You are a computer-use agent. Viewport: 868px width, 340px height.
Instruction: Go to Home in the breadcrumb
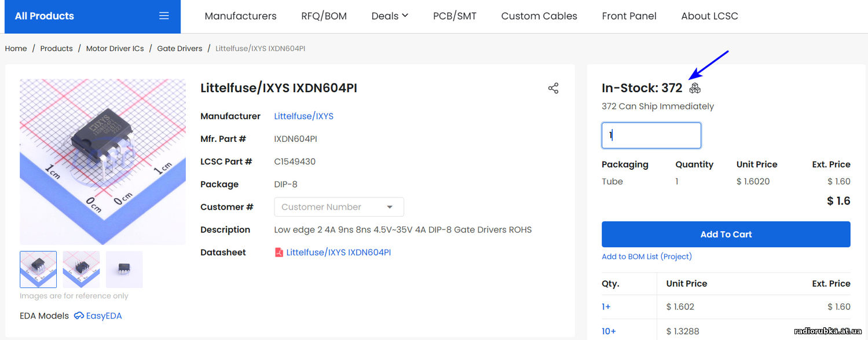pyautogui.click(x=16, y=49)
